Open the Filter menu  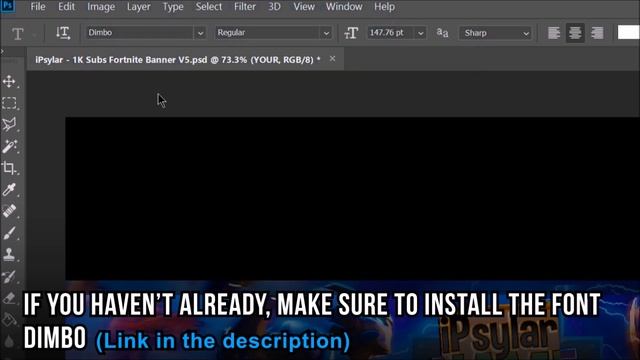(x=244, y=7)
